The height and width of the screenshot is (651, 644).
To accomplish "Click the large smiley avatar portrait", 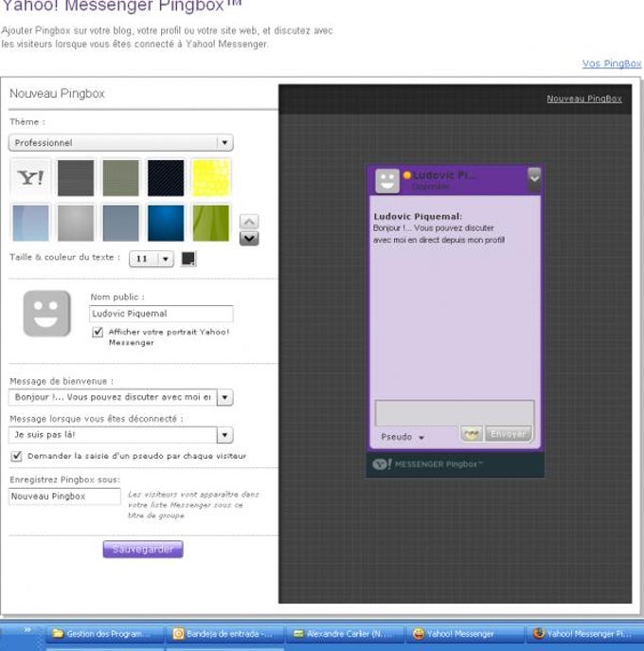I will click(x=46, y=314).
